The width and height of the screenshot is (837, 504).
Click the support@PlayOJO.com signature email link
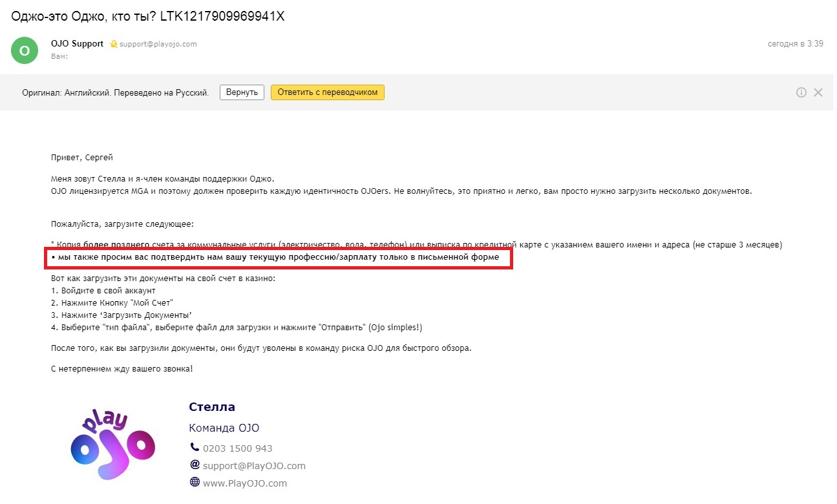pos(254,465)
